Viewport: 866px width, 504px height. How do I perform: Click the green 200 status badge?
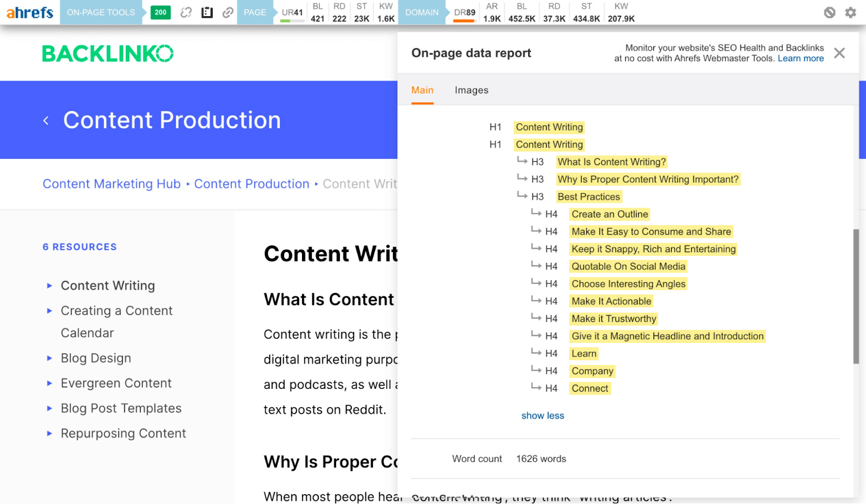(160, 12)
